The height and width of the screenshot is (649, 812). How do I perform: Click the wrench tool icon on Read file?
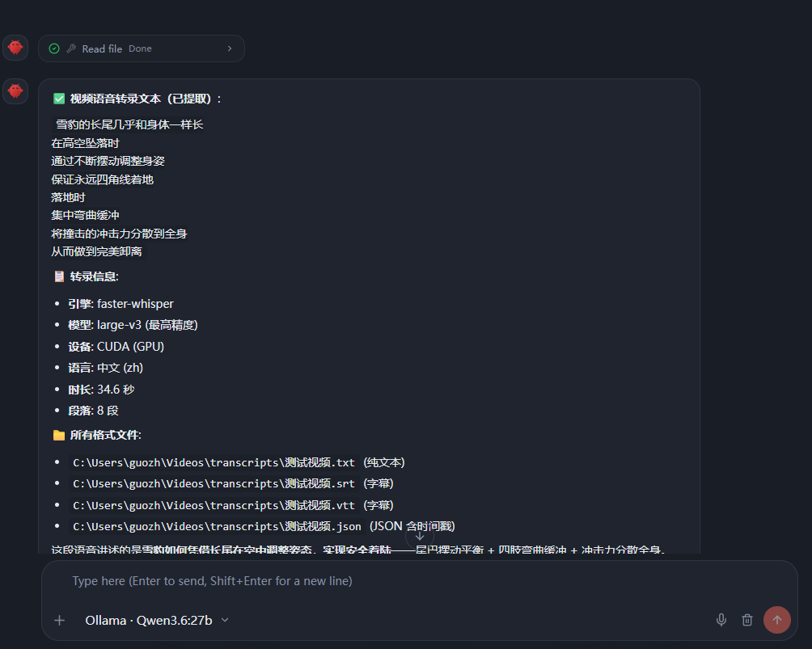(71, 48)
